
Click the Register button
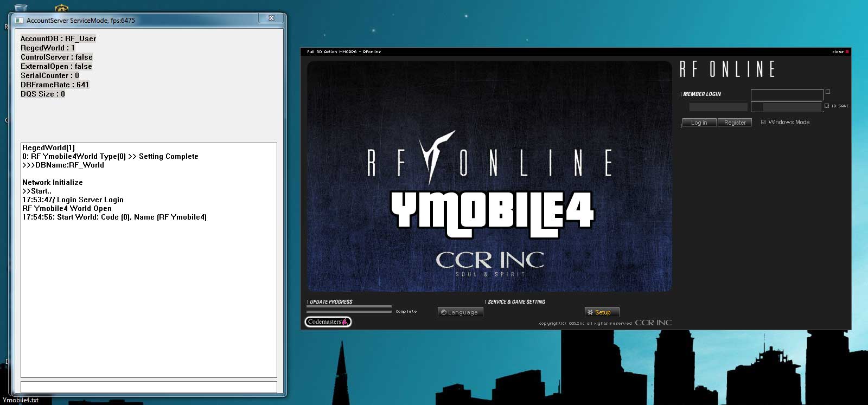point(735,123)
